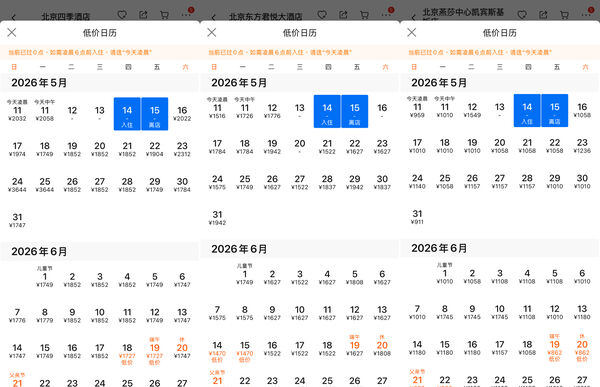Pick May 31 priced ¥911 in 凯宾斯基 calendar

417,217
